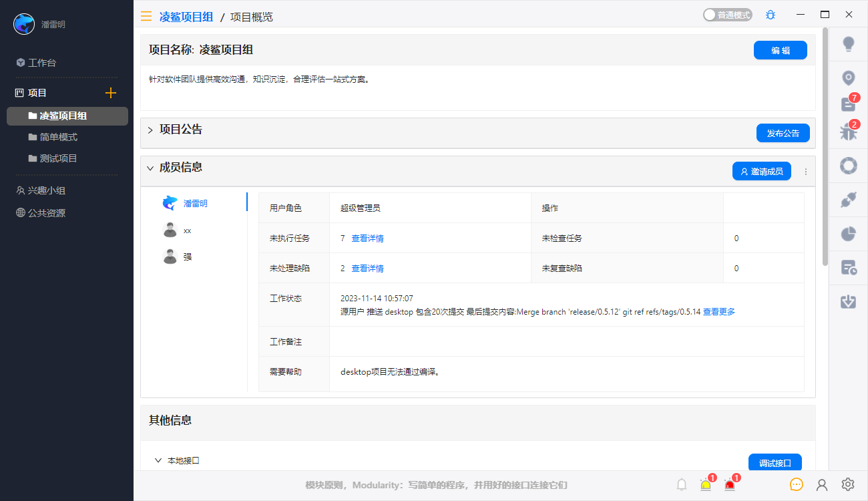Expand the 项目公告 section
Image resolution: width=868 pixels, height=501 pixels.
(x=150, y=130)
